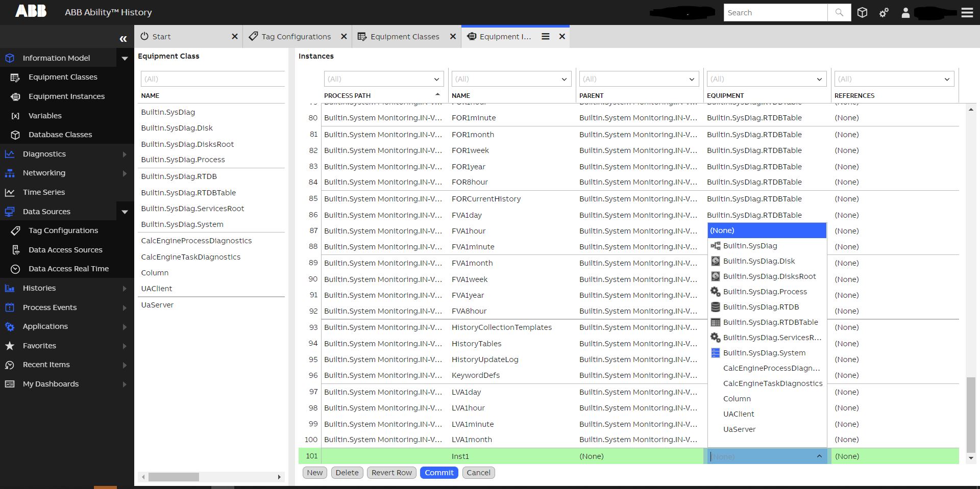Click the My Dashboards icon

tap(10, 384)
